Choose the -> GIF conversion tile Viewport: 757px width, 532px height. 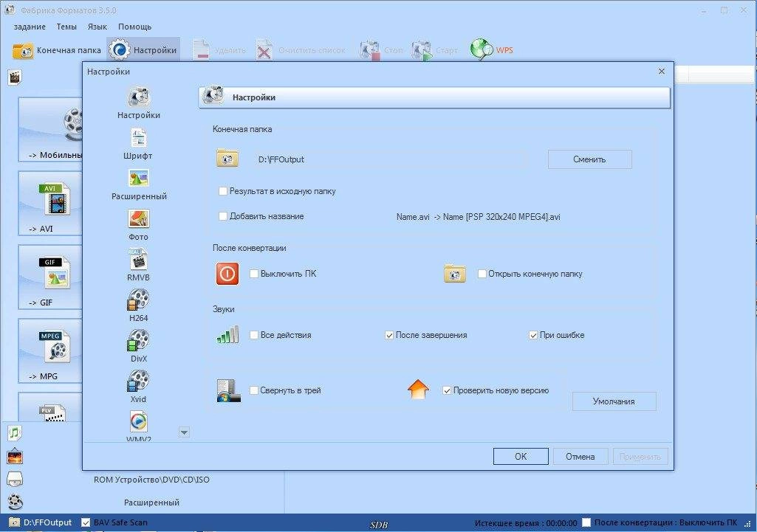point(50,277)
